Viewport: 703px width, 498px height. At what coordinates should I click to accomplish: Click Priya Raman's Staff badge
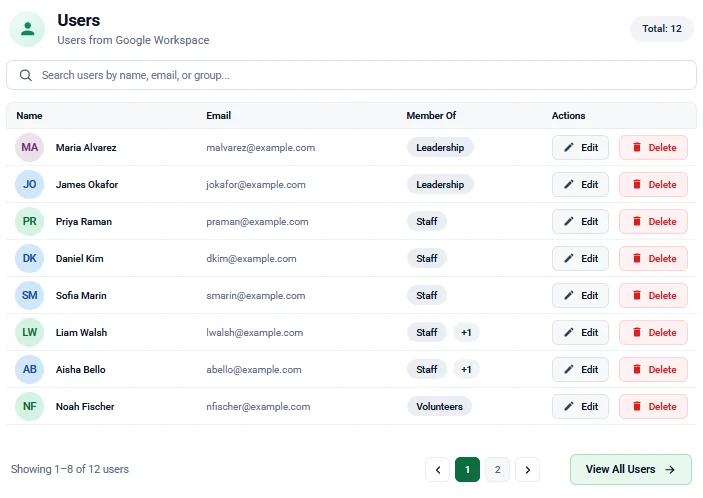[426, 221]
